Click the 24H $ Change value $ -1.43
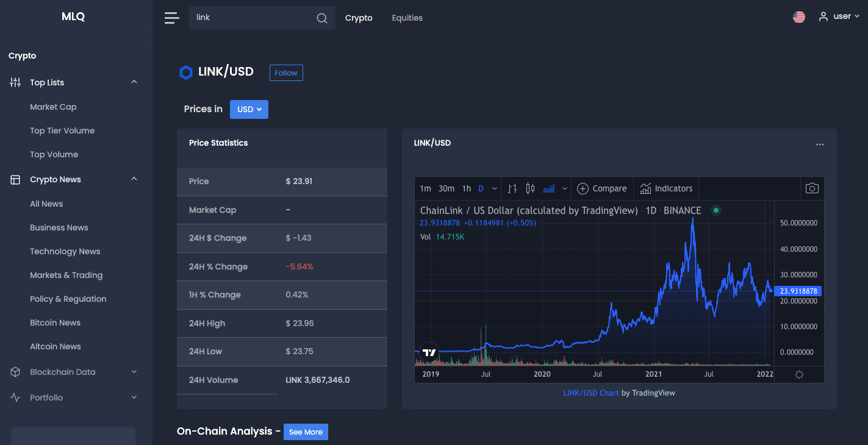Screen dimensions: 868x445 click(298, 238)
